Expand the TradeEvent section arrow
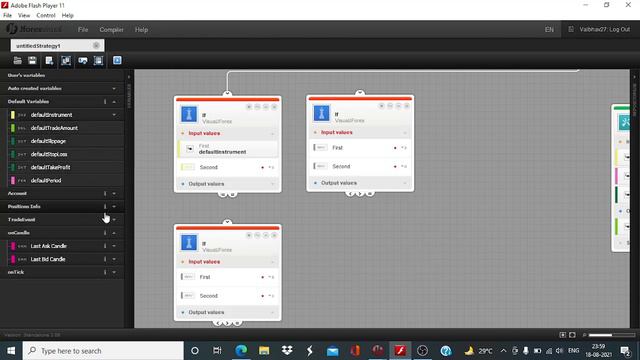This screenshot has width=640, height=360. 114,219
